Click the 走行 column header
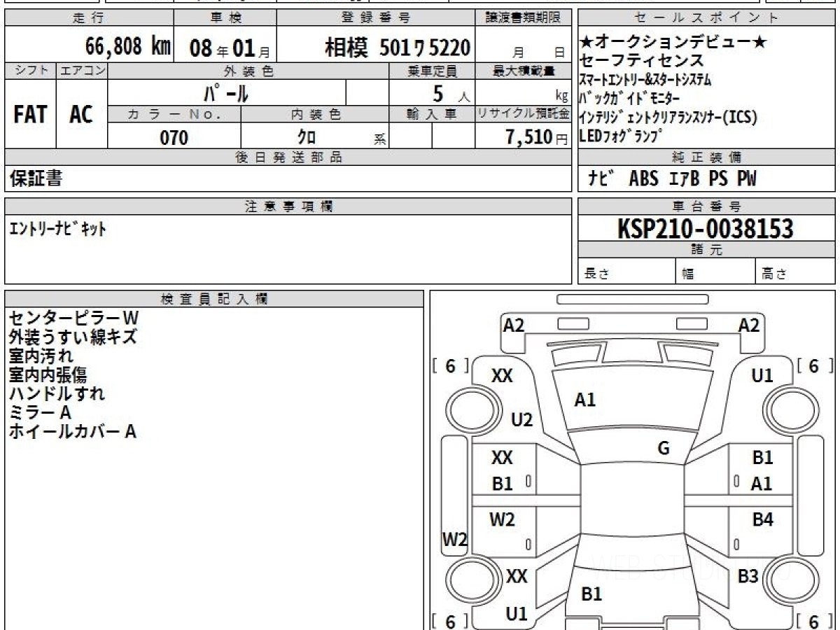 coord(88,18)
